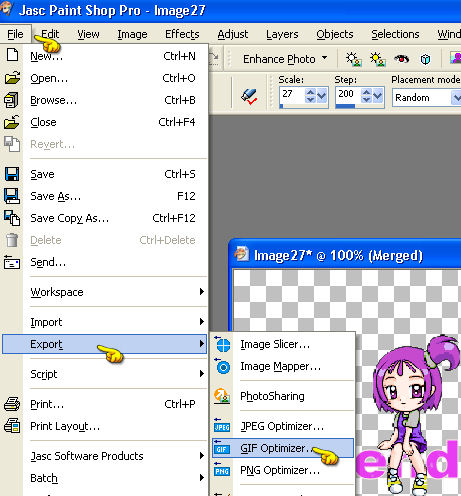461x496 pixels.
Task: Click the Save Copy As icon
Action: 12,218
